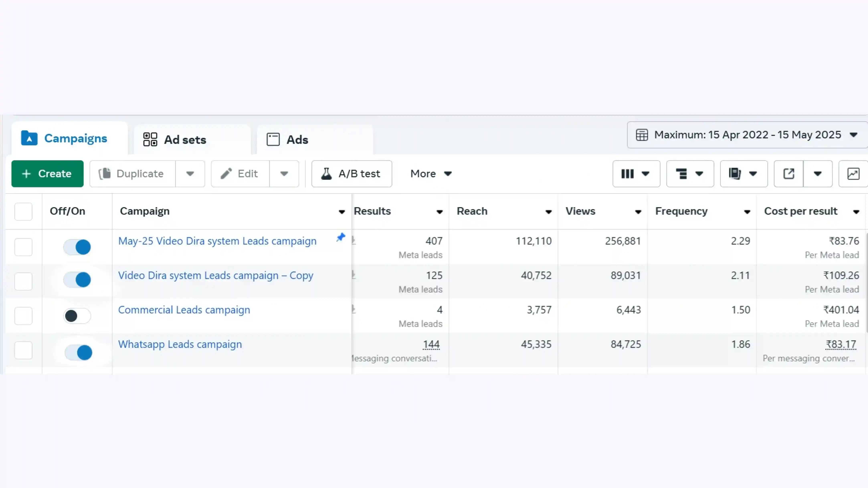The image size is (868, 488).
Task: Open May-25 Video Dira system Leads campaign
Action: [217, 241]
